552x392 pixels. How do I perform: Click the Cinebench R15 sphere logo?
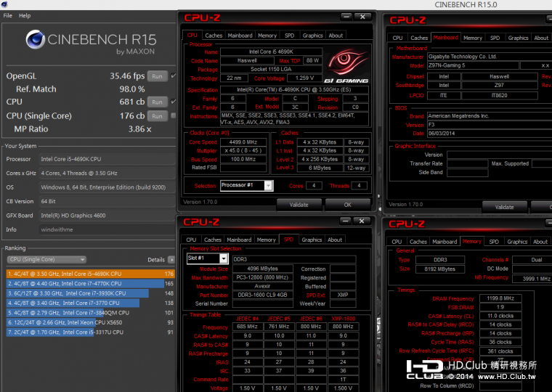pyautogui.click(x=38, y=40)
